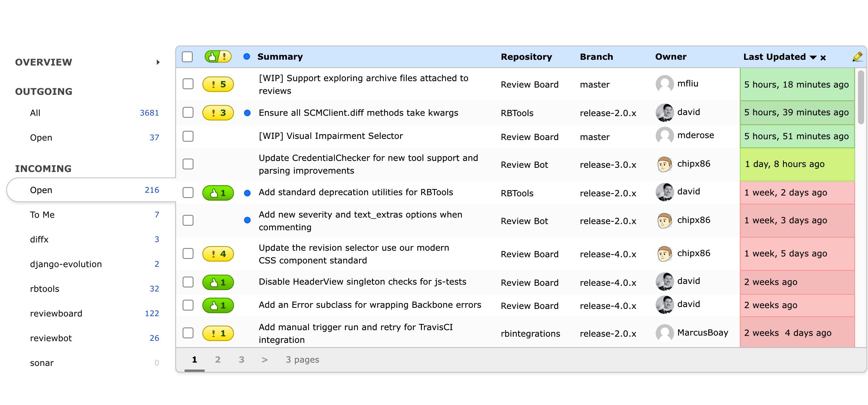This screenshot has height=405, width=868.
Task: Click the All outgoing reviews link
Action: (x=35, y=113)
